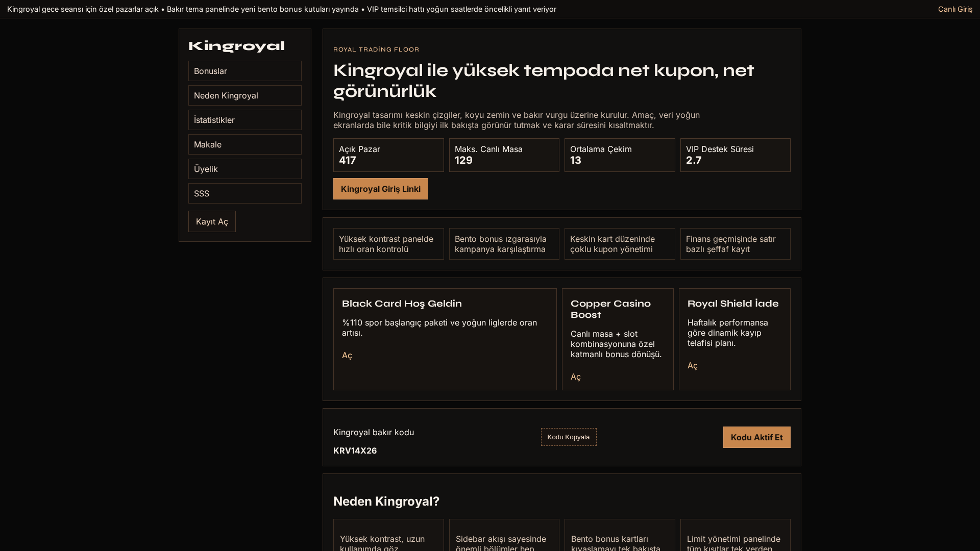Select the Maks. Canlı Masa 129 card

(504, 155)
